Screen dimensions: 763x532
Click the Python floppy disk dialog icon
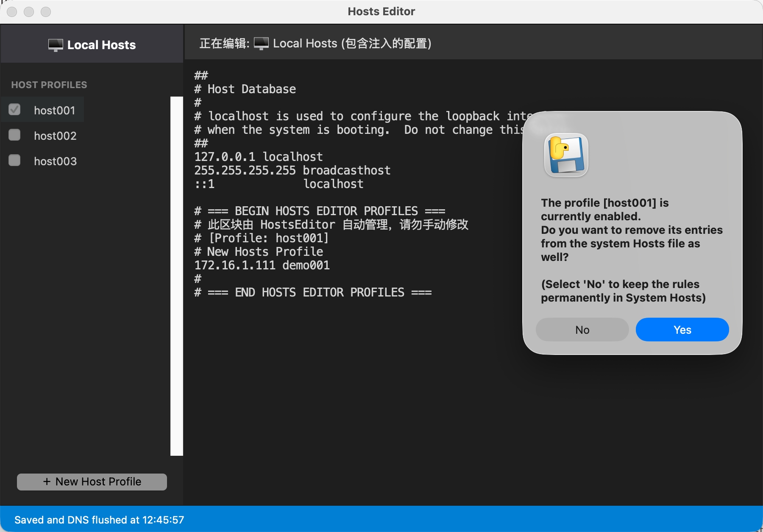(566, 155)
